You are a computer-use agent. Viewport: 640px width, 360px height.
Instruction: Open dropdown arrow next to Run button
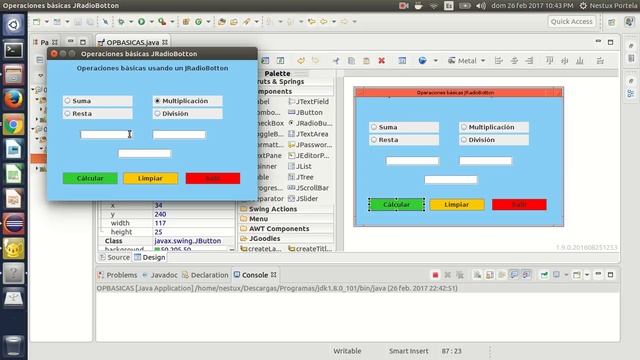[151, 22]
